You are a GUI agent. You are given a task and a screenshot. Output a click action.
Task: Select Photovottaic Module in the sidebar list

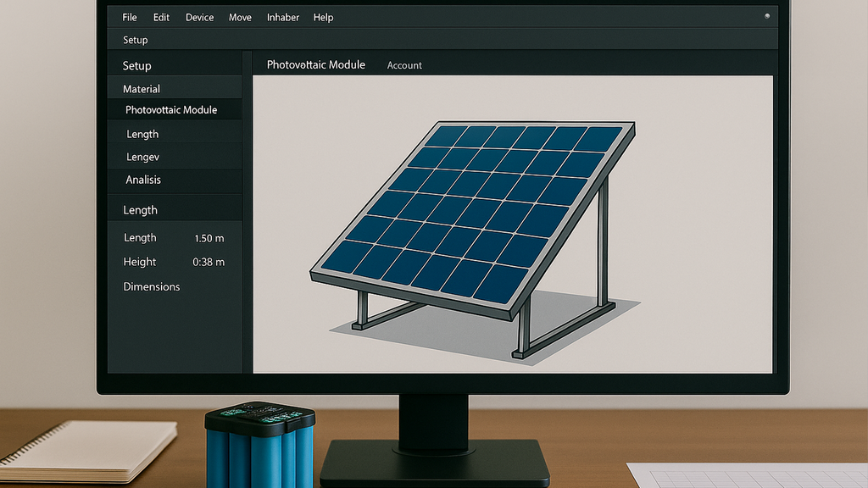[171, 110]
